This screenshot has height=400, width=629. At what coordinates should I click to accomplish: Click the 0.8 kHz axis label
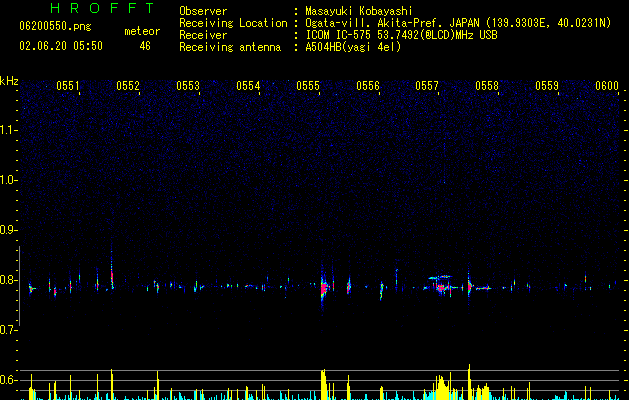coord(8,280)
